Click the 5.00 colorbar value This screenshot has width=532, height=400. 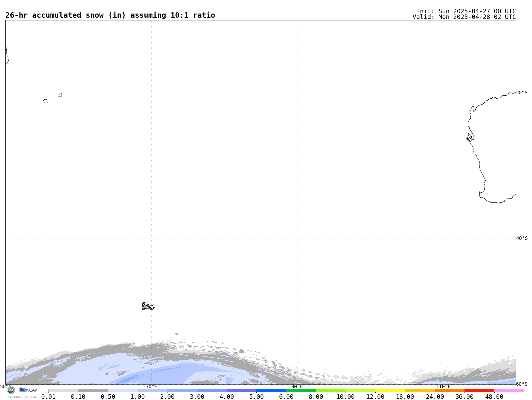257,397
